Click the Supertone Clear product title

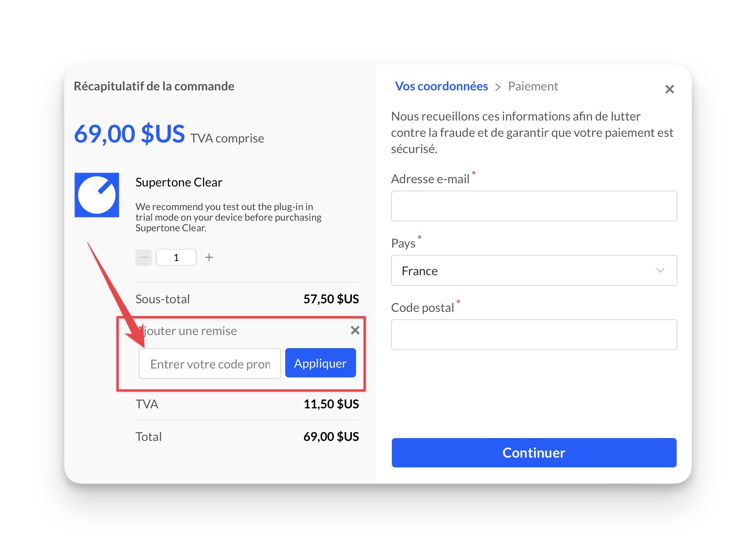[179, 182]
